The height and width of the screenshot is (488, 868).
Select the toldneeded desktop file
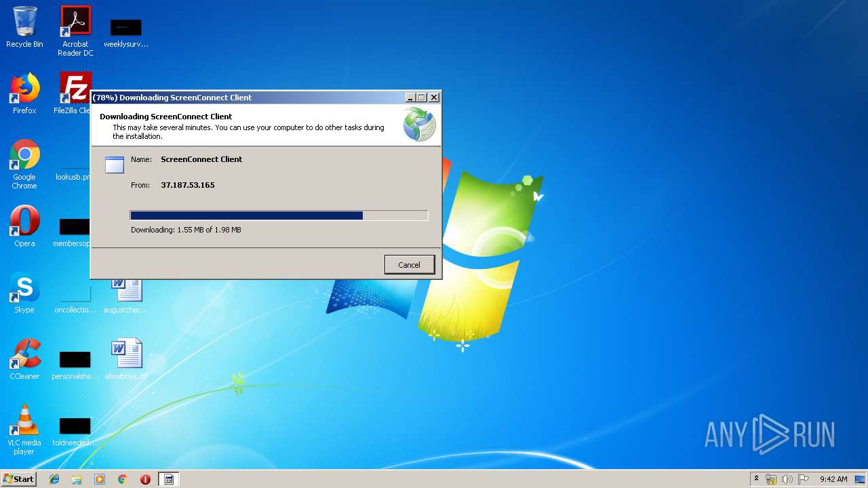75,431
